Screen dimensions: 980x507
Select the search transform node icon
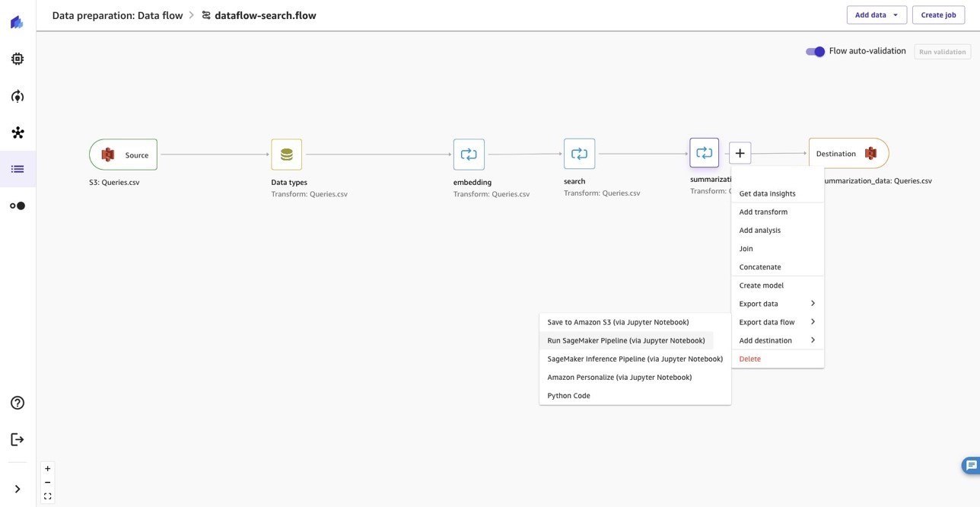(579, 154)
